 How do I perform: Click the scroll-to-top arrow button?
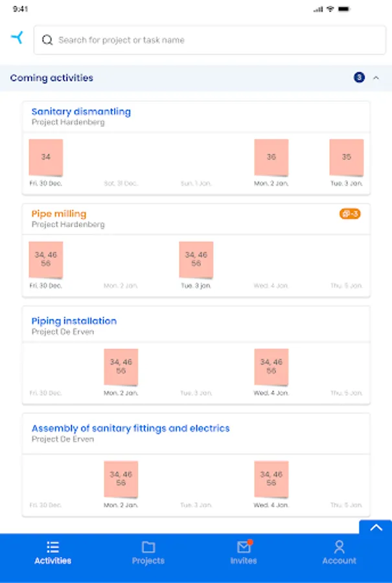click(376, 527)
